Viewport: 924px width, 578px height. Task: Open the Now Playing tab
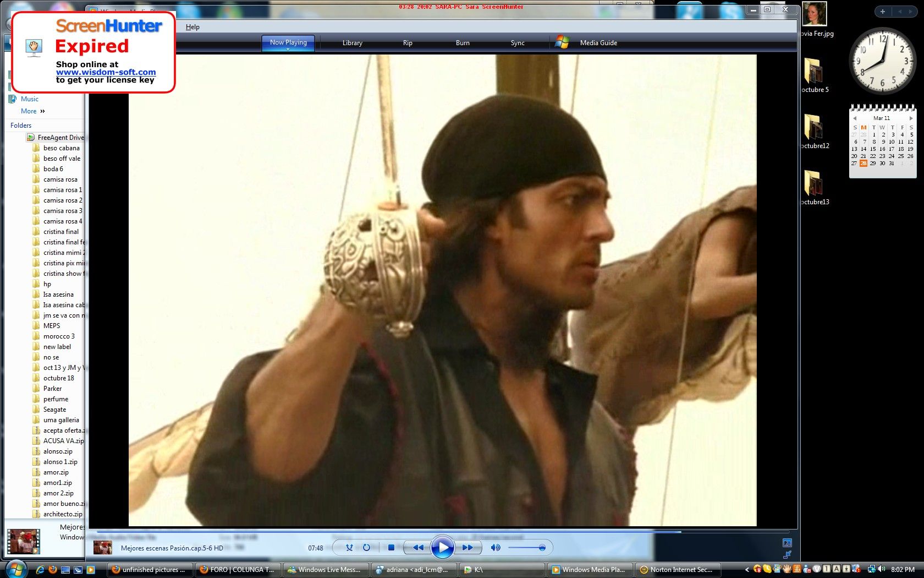pyautogui.click(x=288, y=42)
